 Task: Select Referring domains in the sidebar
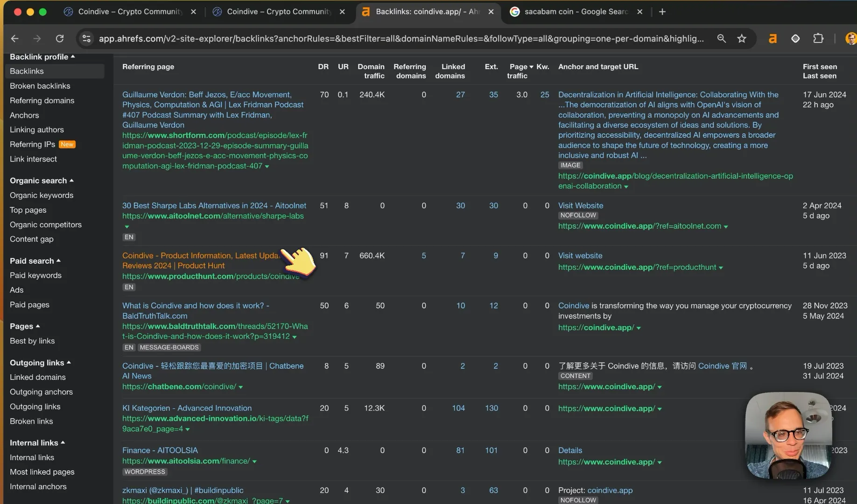coord(42,100)
